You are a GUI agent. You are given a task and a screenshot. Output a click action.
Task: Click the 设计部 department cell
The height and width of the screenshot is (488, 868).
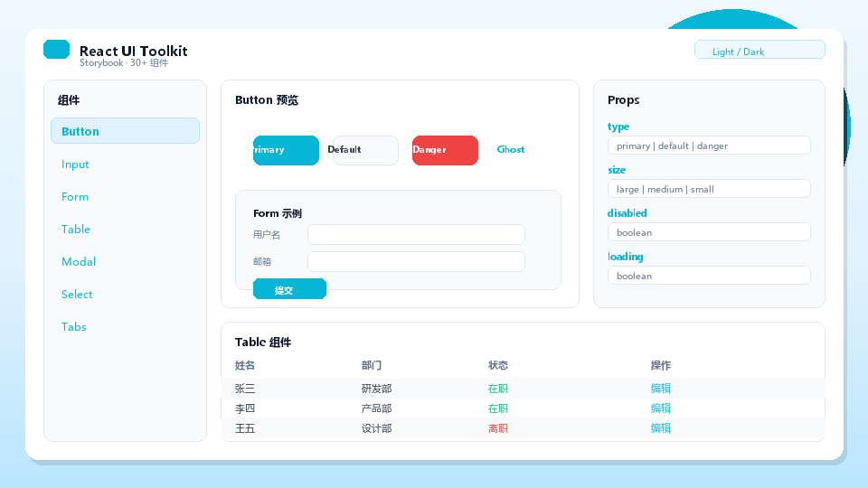pos(376,428)
